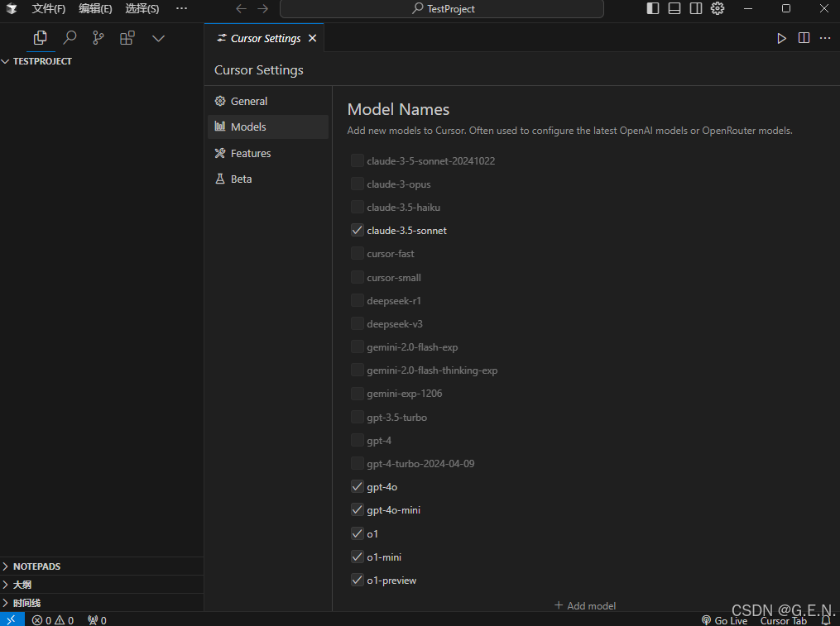Open the 文件(F) menu
The height and width of the screenshot is (626, 840).
pos(48,8)
